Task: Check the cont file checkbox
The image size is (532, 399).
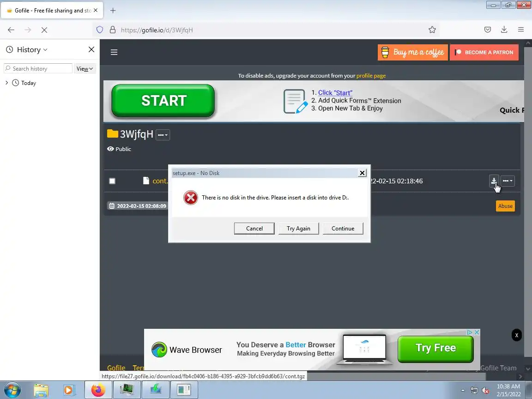Action: 112,181
